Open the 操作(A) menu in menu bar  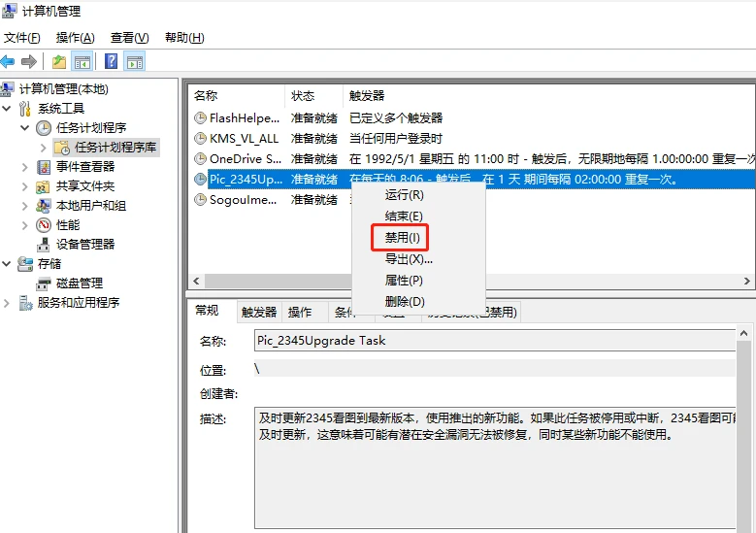75,38
